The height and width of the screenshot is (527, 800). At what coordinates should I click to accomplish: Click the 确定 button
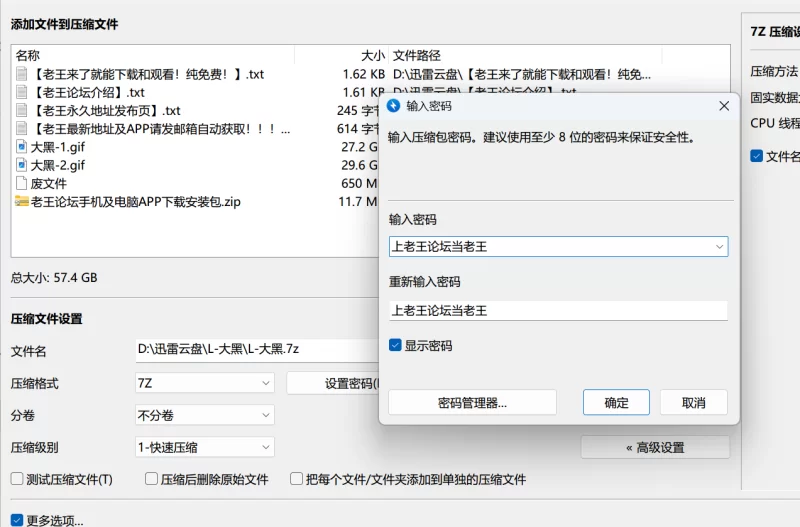click(x=616, y=403)
